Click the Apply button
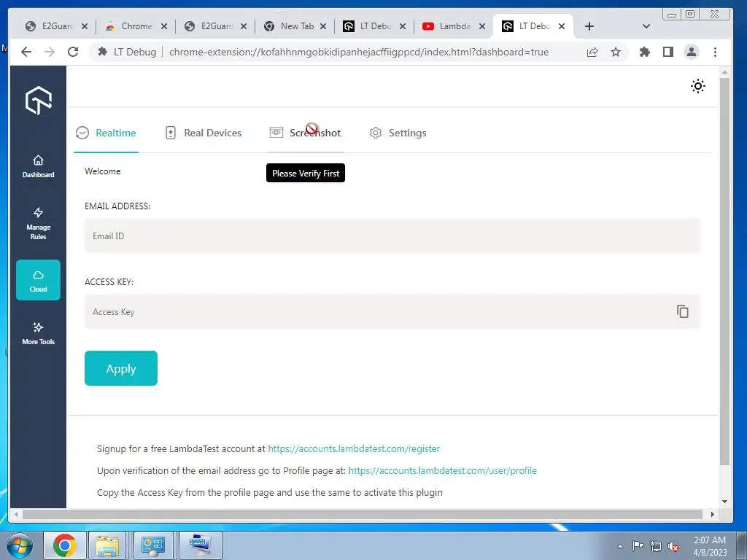747x560 pixels. tap(121, 368)
